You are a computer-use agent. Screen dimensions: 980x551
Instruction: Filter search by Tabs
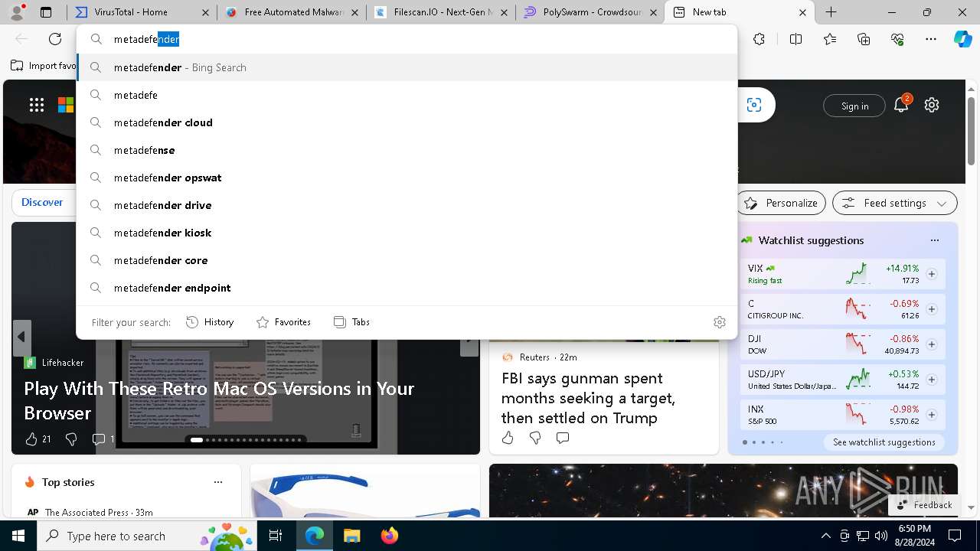point(352,322)
